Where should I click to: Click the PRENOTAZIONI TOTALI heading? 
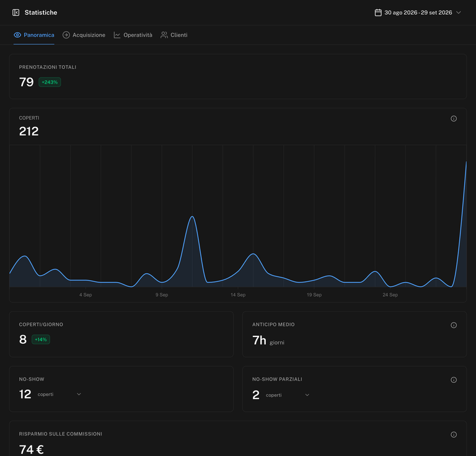point(48,67)
